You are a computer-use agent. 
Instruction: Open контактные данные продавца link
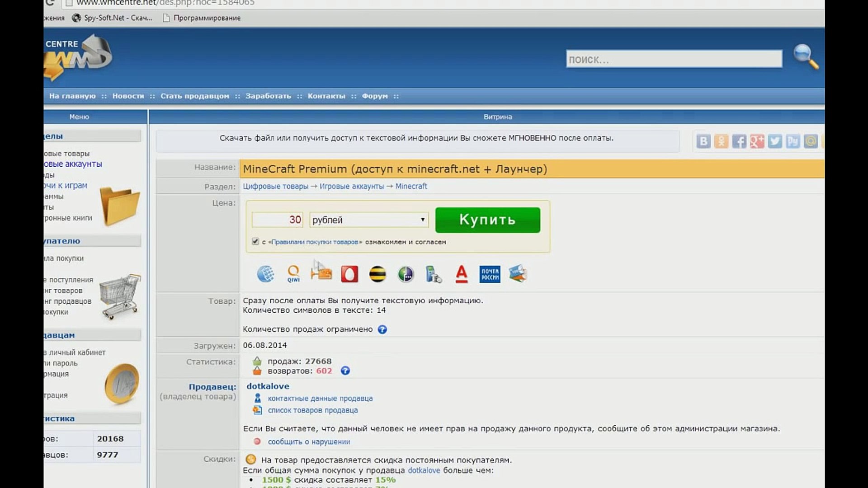pos(320,398)
